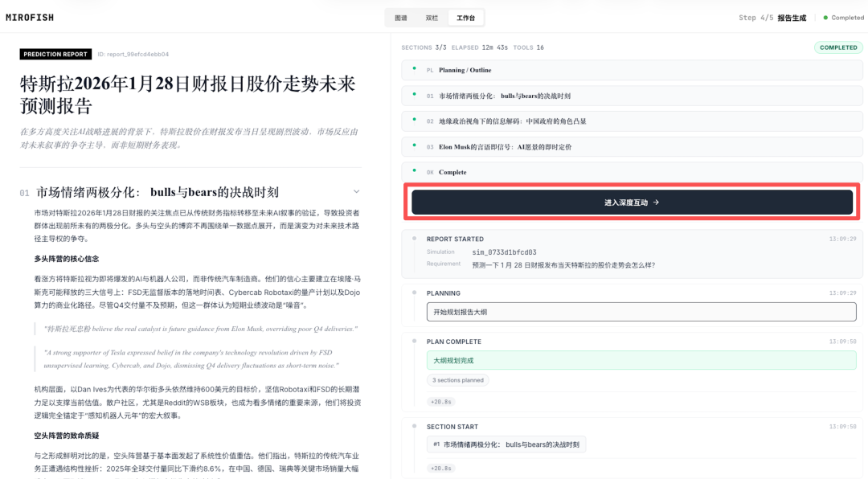Click the MIROFISH logo
The image size is (868, 479).
(32, 16)
